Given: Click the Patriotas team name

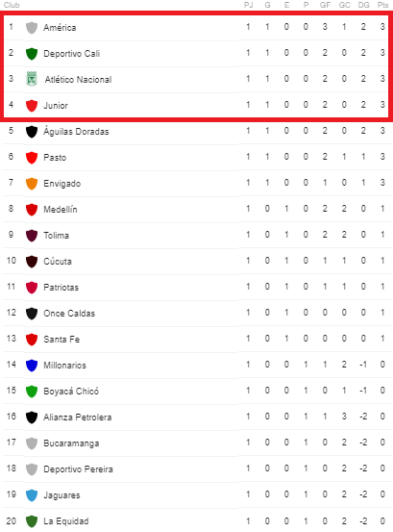Looking at the screenshot, I should (61, 288).
